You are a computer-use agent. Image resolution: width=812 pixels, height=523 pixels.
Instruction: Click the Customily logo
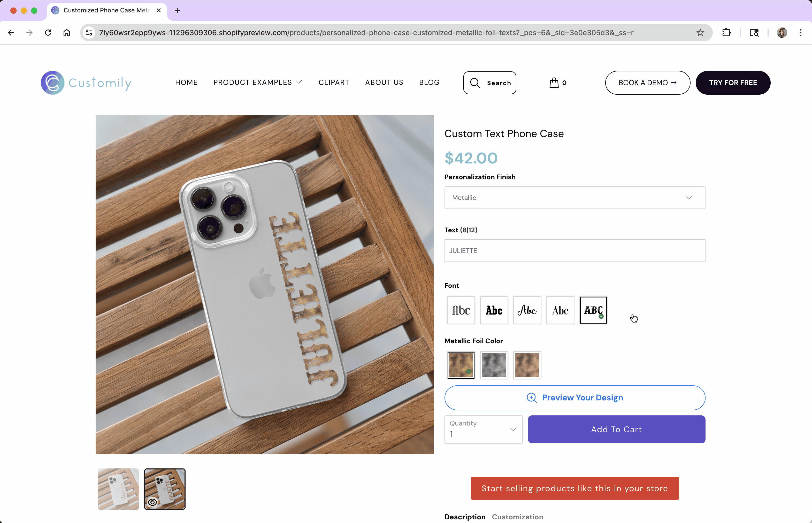(x=86, y=83)
